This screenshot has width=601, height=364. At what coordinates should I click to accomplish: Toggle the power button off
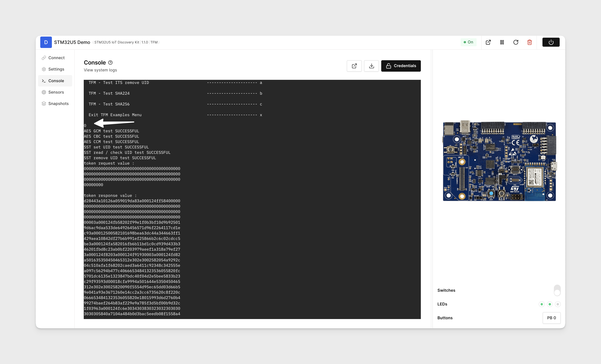(x=551, y=42)
